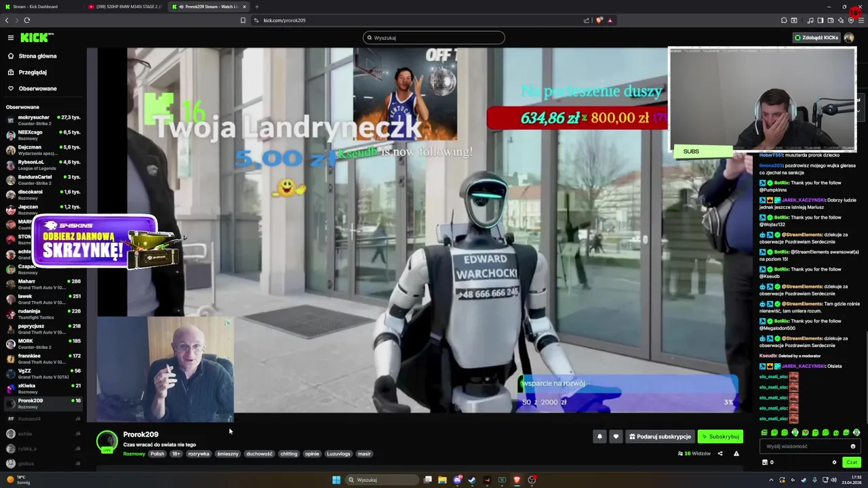Open Steam from the taskbar

tap(472, 480)
